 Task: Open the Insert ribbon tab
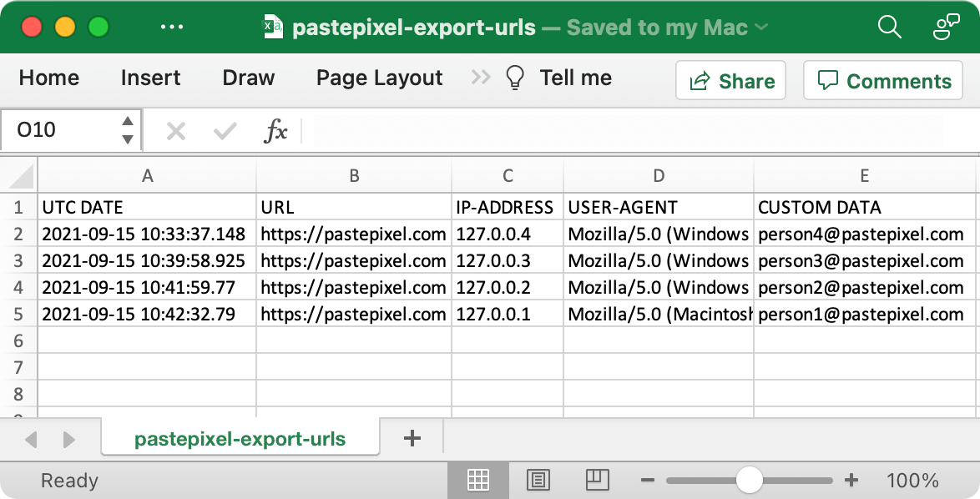150,78
